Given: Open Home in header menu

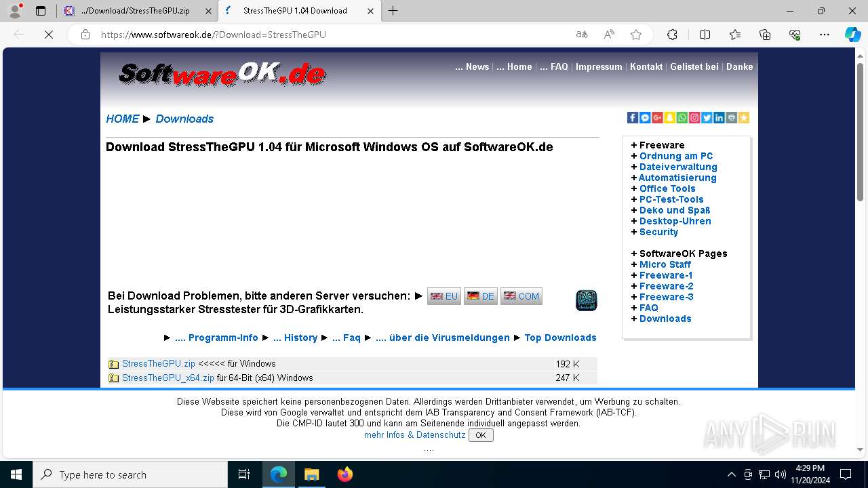Looking at the screenshot, I should coord(514,66).
